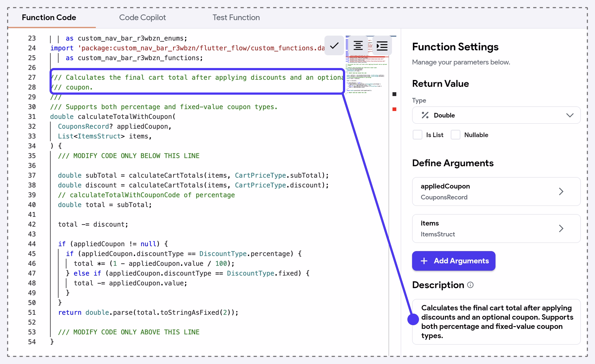Image resolution: width=595 pixels, height=364 pixels.
Task: Click the 'Calculates the final cart total' comment line
Action: [197, 78]
